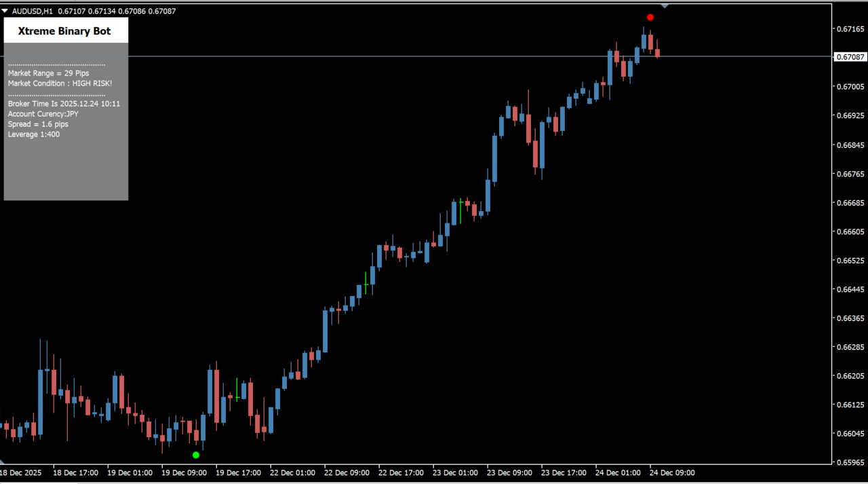Click the Market Condition HIGH RISK text
The width and height of the screenshot is (868, 484).
[x=60, y=83]
